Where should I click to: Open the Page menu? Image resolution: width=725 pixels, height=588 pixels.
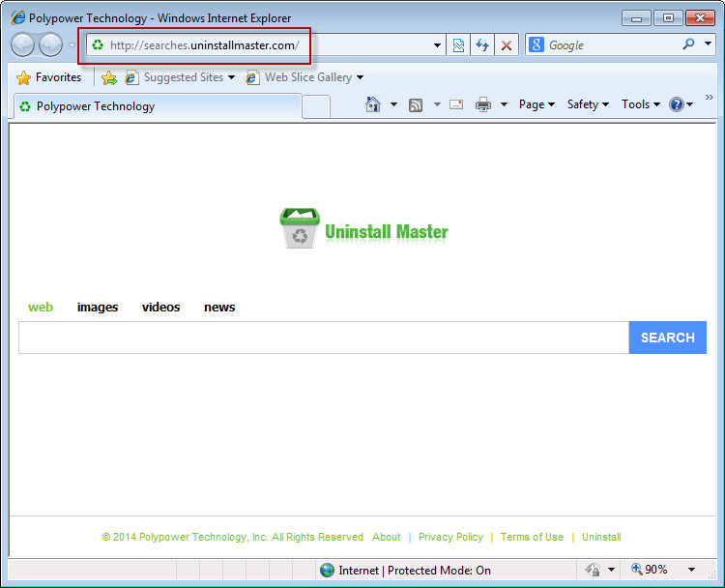[536, 104]
